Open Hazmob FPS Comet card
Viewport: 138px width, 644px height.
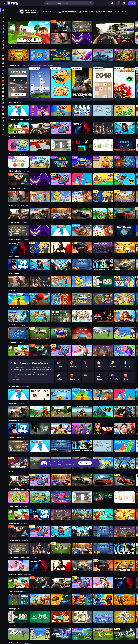[x=82, y=83]
